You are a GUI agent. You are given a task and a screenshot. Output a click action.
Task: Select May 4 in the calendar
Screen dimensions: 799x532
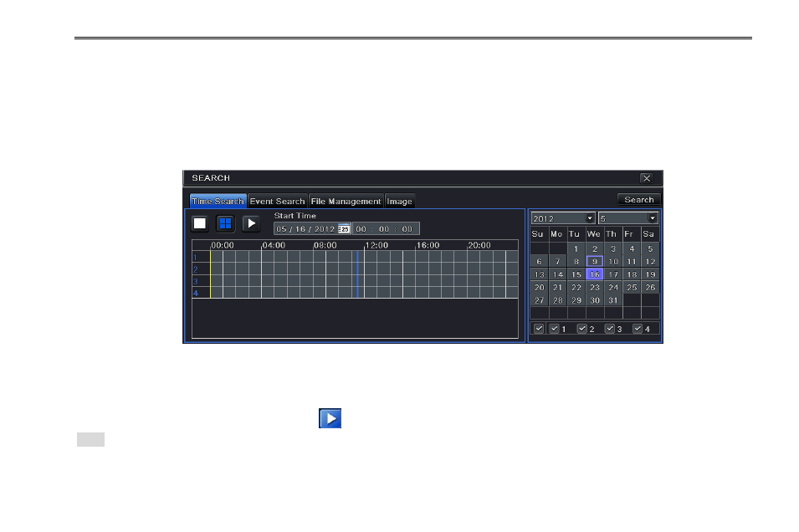(x=632, y=248)
